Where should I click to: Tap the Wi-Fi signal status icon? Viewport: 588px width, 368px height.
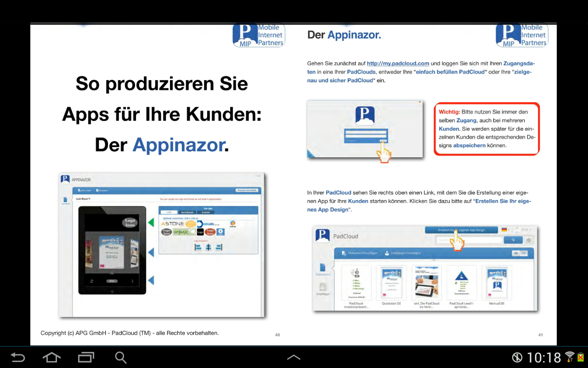point(570,356)
